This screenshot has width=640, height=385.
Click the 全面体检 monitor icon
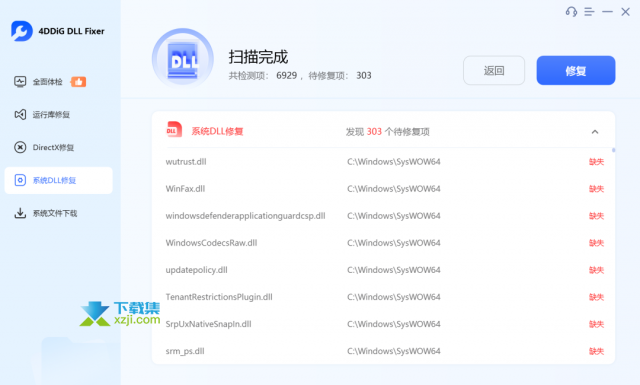coord(20,82)
